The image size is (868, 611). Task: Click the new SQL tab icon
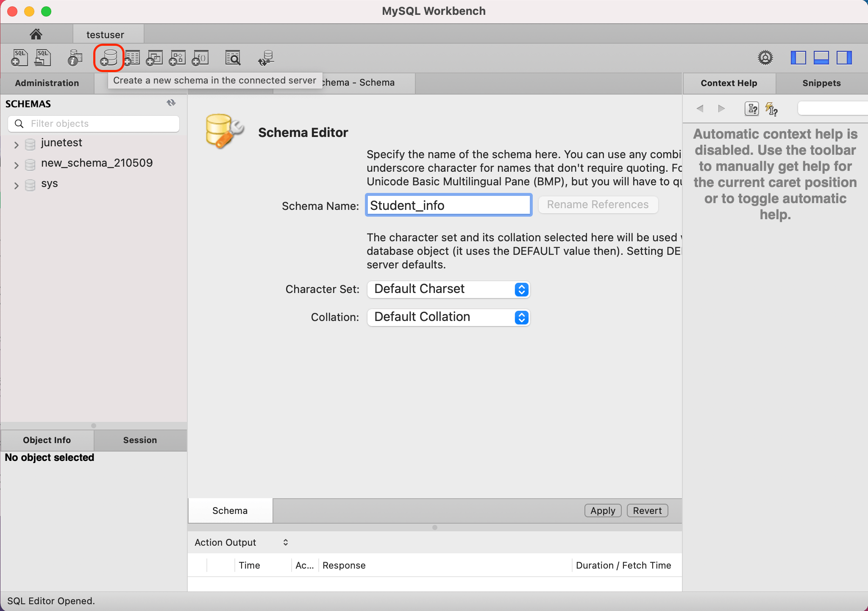(19, 58)
